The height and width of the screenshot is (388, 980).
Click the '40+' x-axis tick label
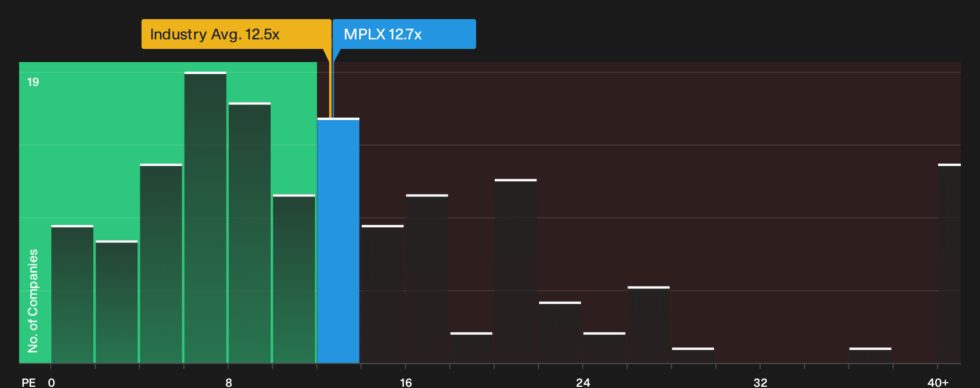938,383
